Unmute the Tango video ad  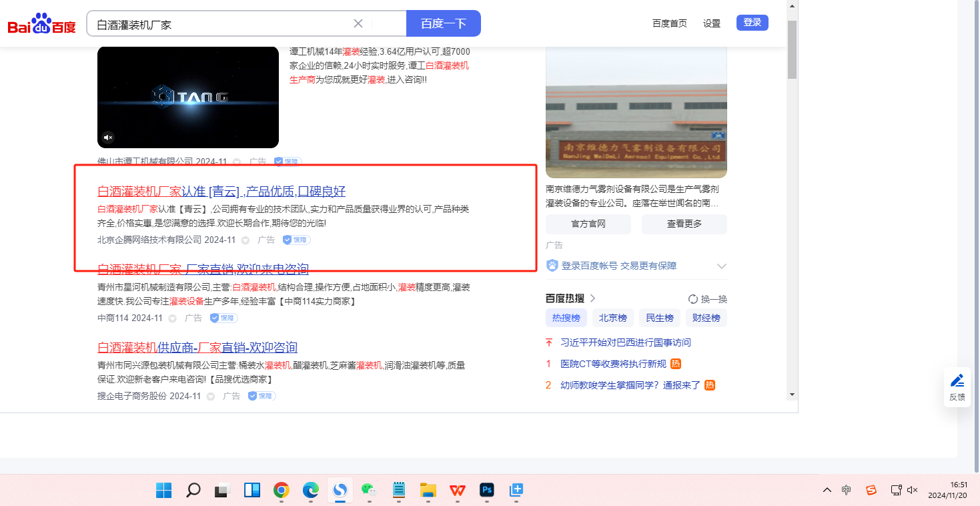coord(108,138)
